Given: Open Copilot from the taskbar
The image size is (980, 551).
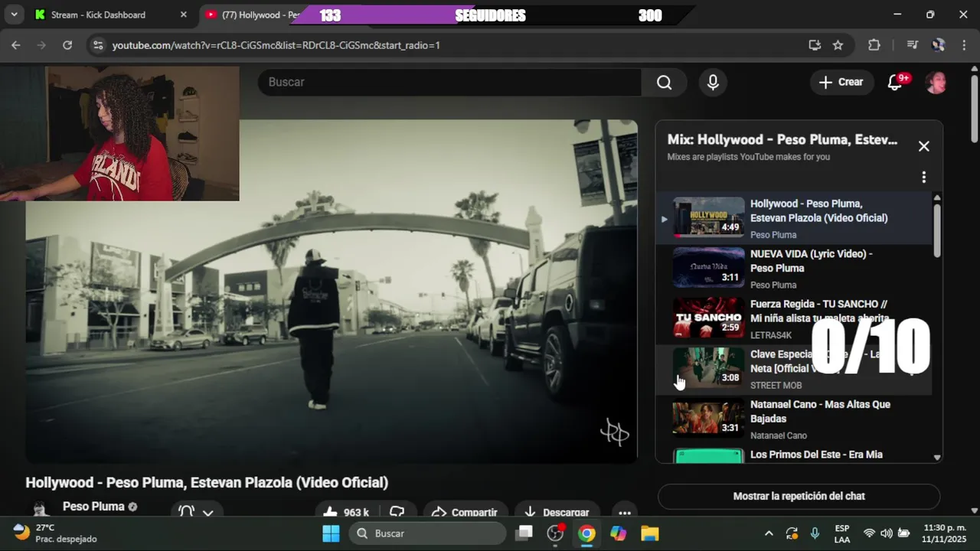Looking at the screenshot, I should pos(618,533).
